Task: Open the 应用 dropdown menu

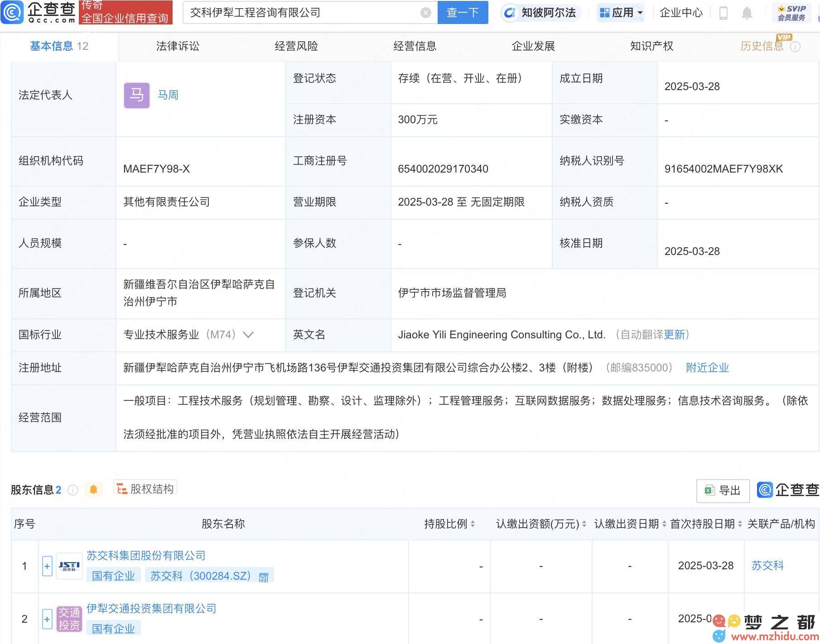Action: [x=621, y=13]
